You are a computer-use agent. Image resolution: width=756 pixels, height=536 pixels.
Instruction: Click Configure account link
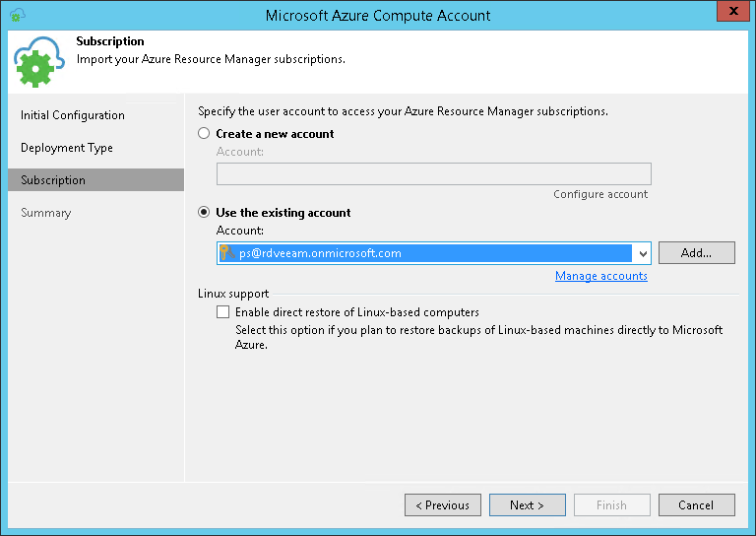[x=600, y=194]
